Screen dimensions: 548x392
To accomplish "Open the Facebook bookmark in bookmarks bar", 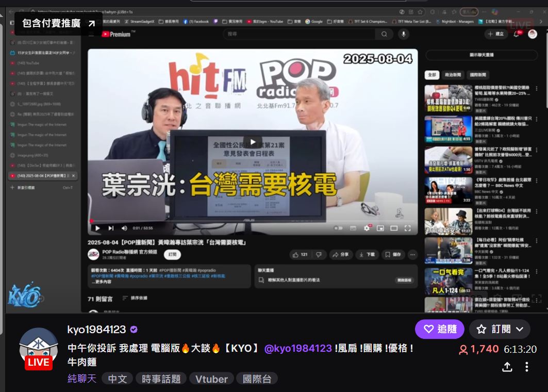I will 196,21.
